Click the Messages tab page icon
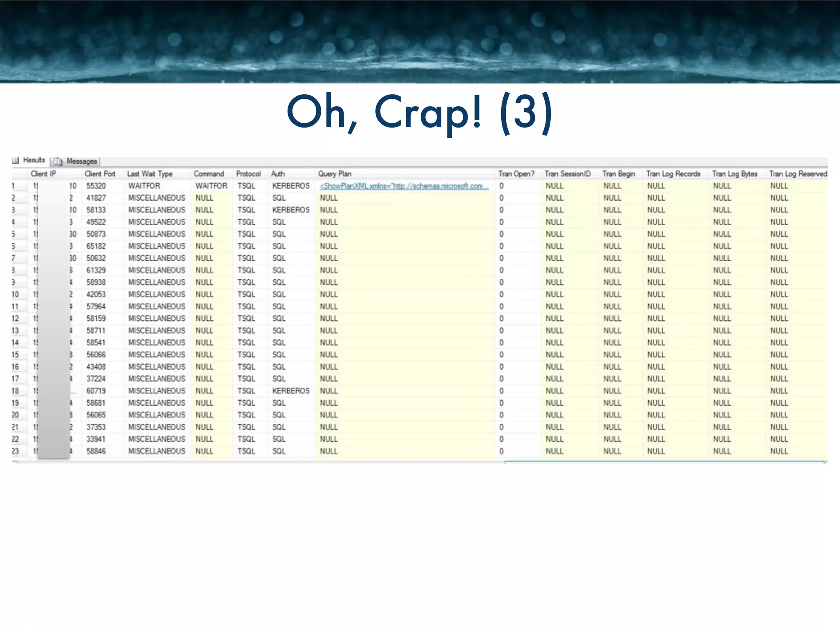This screenshot has width=840, height=630. [58, 161]
